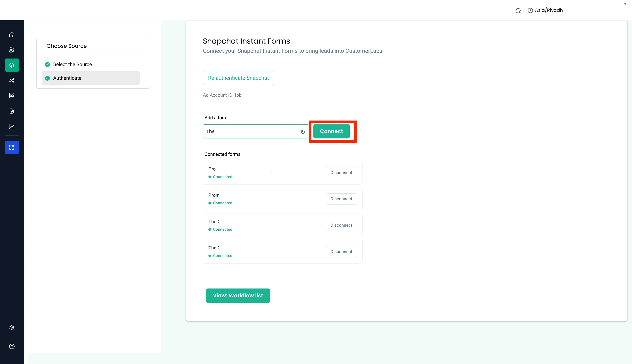
Task: Click the green check beside Authenticate
Action: (47, 78)
